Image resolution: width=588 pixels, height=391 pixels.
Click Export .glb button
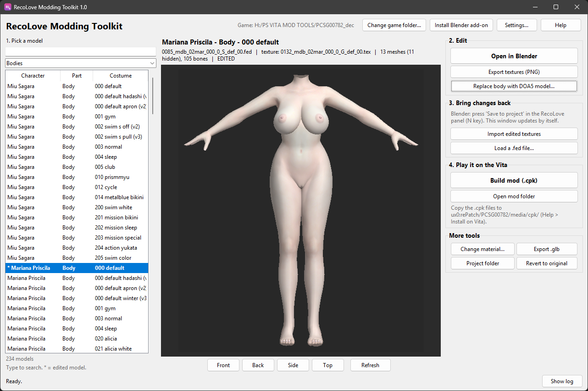pyautogui.click(x=547, y=249)
